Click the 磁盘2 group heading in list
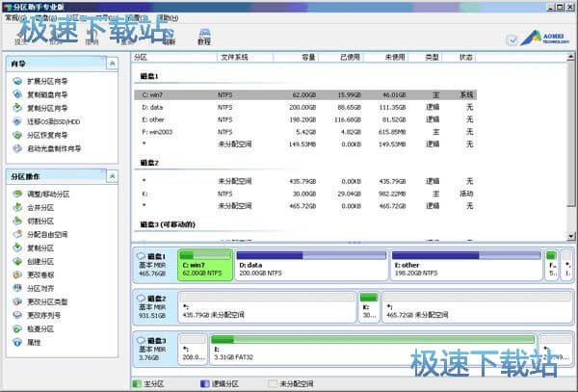The image size is (578, 392). click(x=149, y=163)
